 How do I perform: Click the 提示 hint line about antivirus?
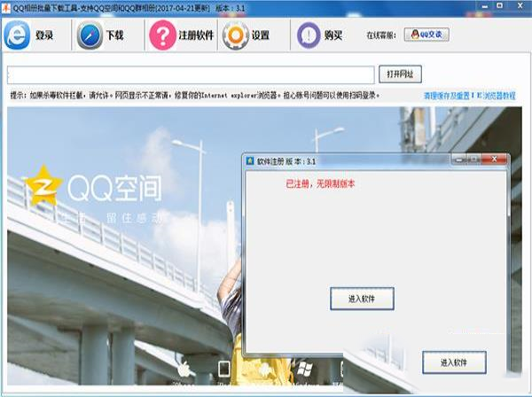click(195, 96)
